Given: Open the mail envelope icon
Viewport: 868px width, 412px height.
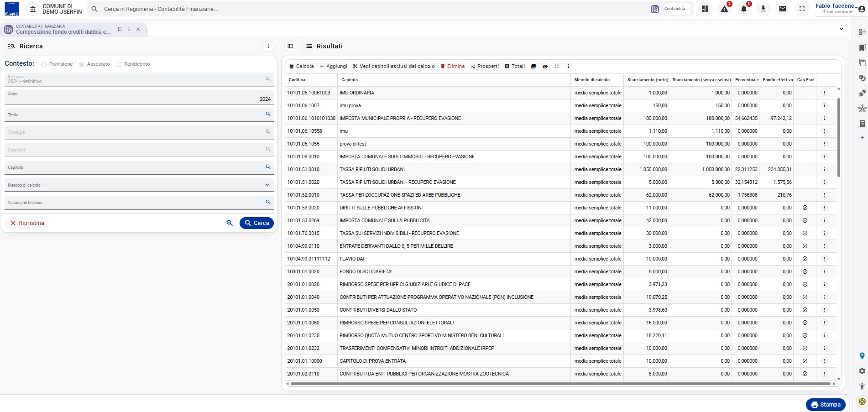Looking at the screenshot, I should 783,9.
